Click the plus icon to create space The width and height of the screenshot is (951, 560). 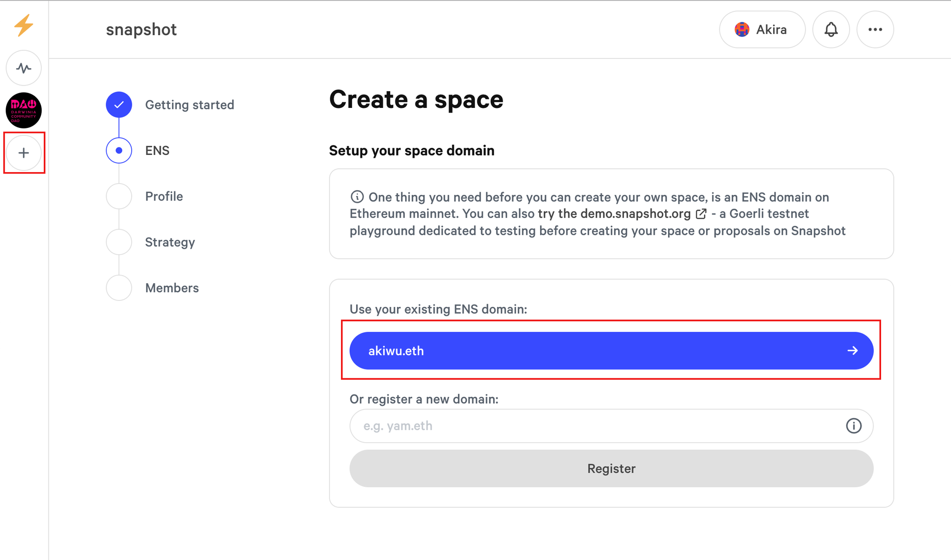24,153
